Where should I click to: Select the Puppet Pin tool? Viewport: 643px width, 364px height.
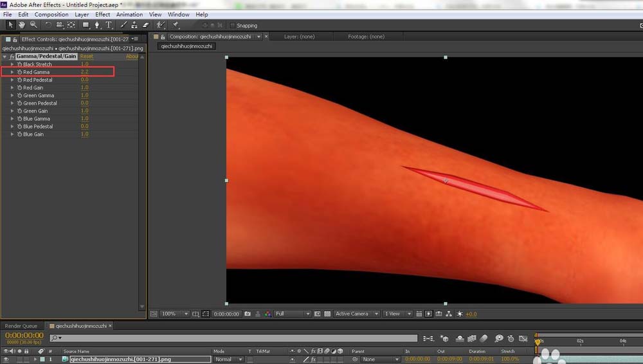click(176, 25)
